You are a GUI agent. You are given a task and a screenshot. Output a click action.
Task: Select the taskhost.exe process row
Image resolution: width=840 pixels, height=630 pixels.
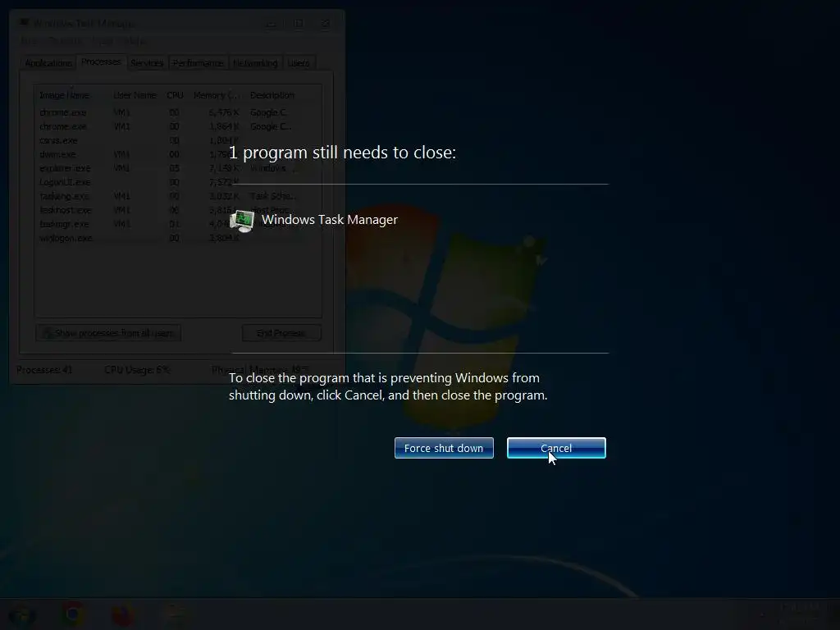[178, 210]
